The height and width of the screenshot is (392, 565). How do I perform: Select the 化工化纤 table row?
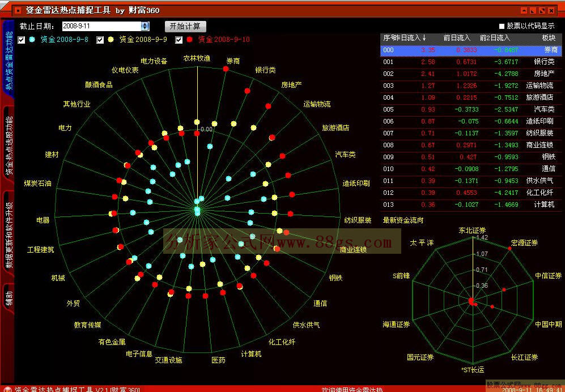tap(470, 193)
